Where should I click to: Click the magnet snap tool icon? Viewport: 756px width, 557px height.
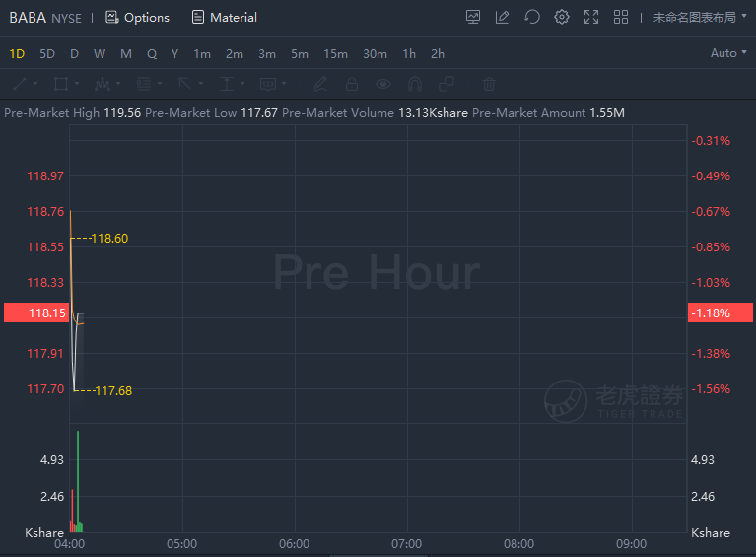point(415,84)
